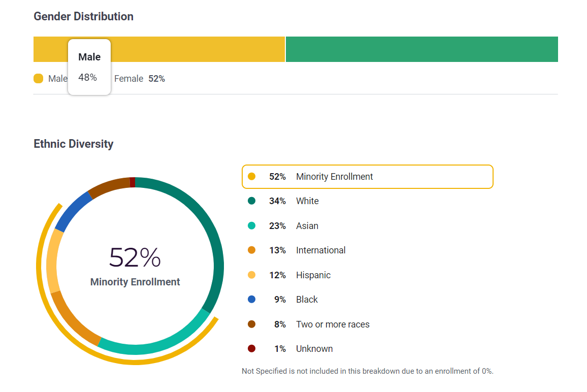The image size is (587, 392).
Task: Click the dark red Unknown color dot
Action: [251, 349]
